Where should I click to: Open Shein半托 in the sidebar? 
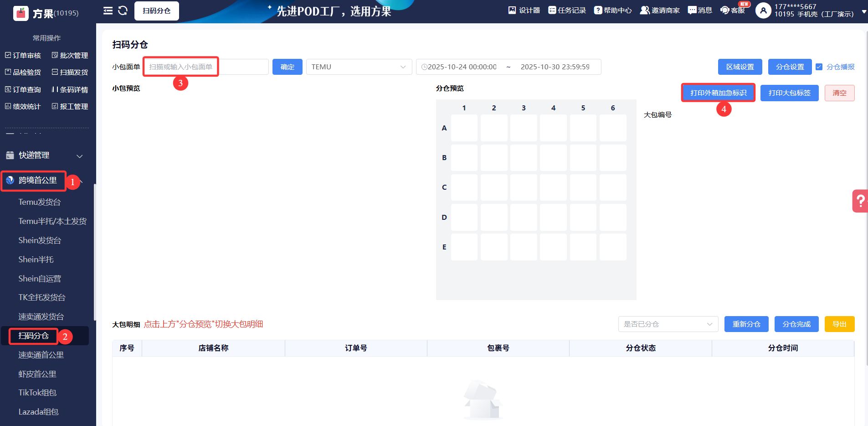[x=36, y=260]
